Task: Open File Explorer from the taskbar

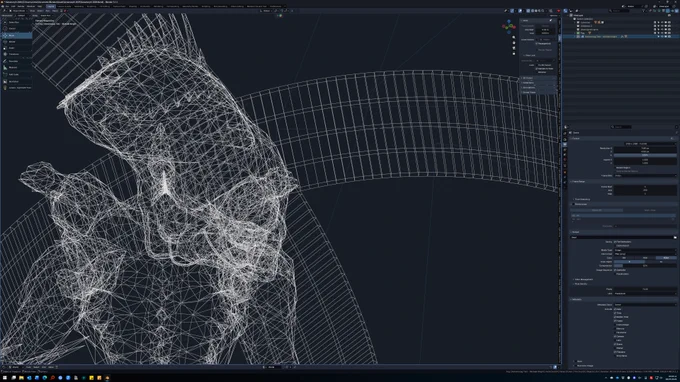Action: coord(21,378)
